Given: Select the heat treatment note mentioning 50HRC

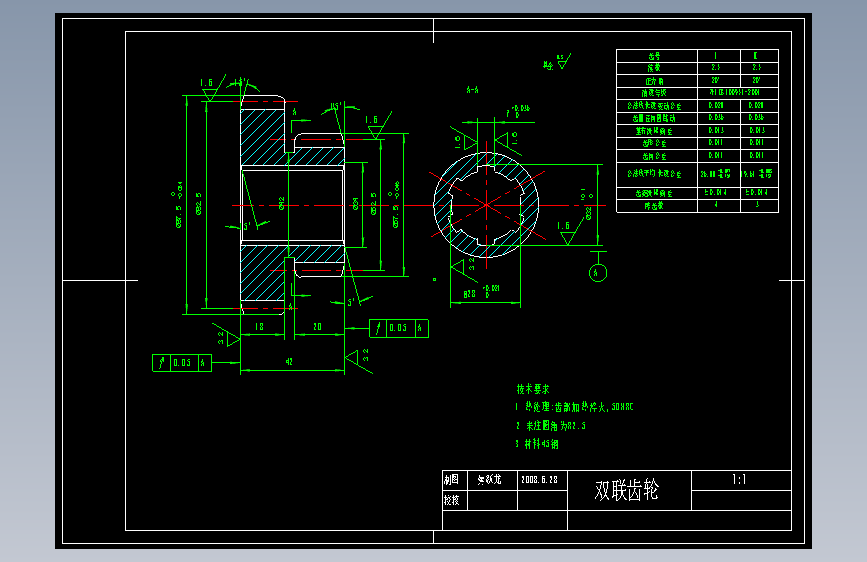Looking at the screenshot, I should 574,407.
